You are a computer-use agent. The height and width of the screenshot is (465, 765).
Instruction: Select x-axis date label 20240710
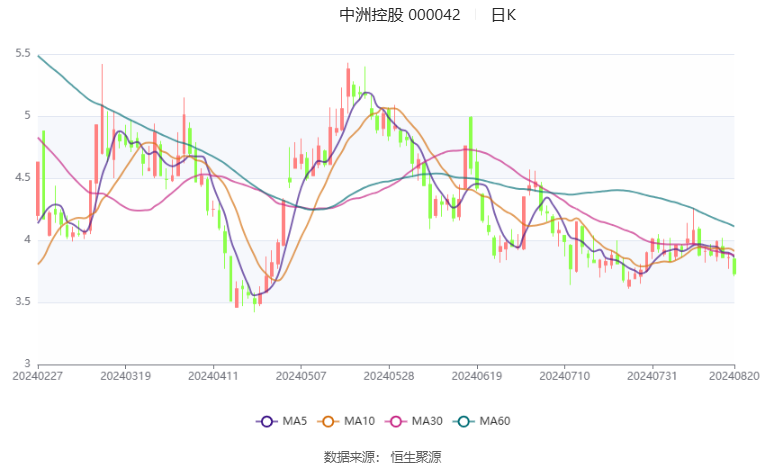564,376
